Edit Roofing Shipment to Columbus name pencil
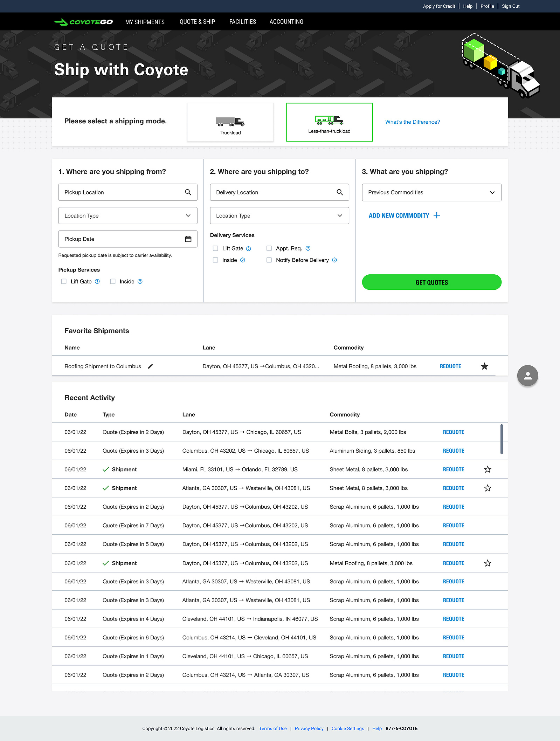Image resolution: width=560 pixels, height=741 pixels. pyautogui.click(x=151, y=366)
